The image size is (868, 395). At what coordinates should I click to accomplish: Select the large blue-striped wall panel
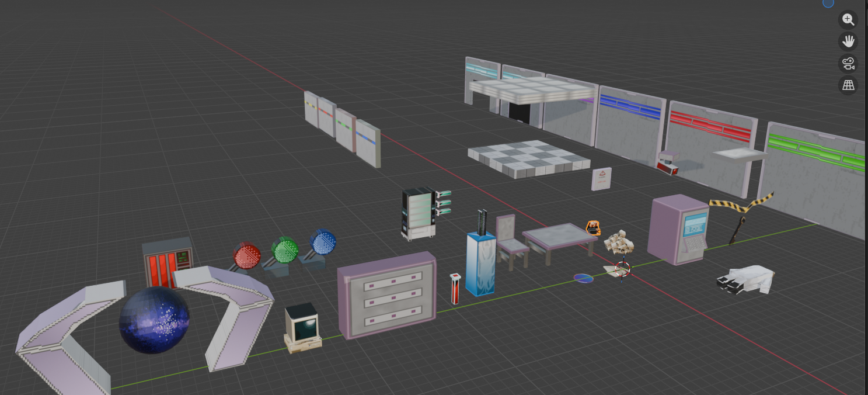click(x=631, y=126)
